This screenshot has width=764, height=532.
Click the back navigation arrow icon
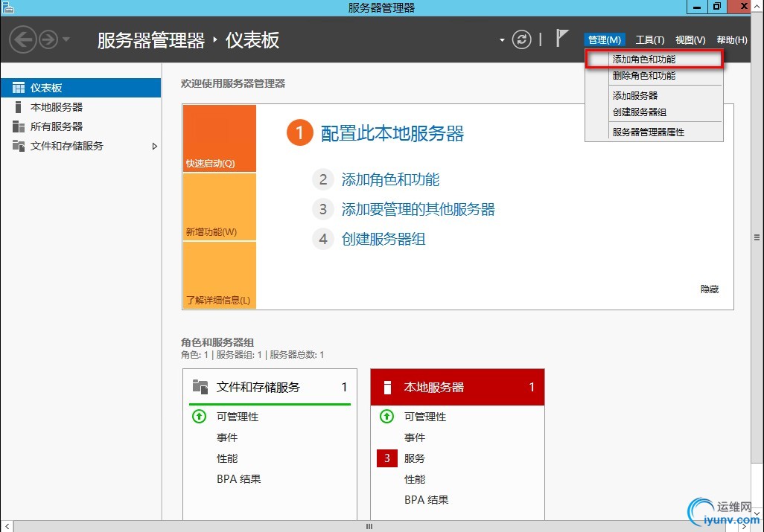point(23,39)
